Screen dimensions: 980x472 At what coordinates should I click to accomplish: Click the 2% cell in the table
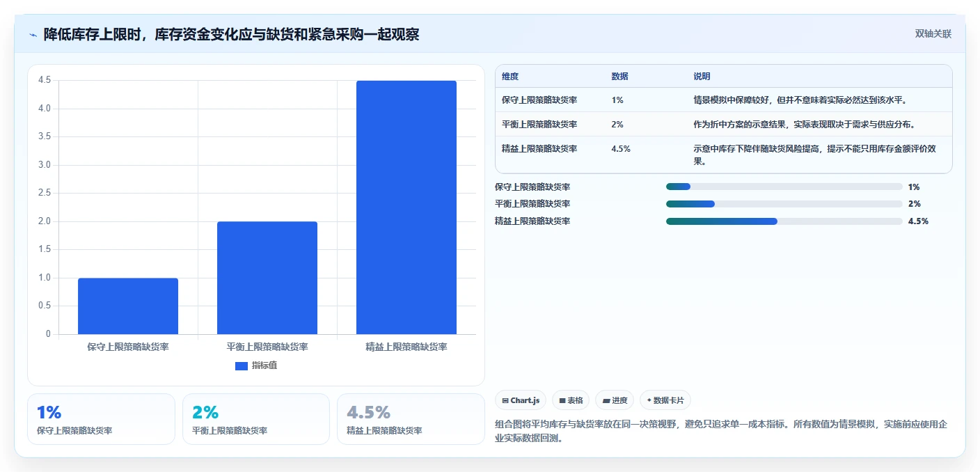617,124
